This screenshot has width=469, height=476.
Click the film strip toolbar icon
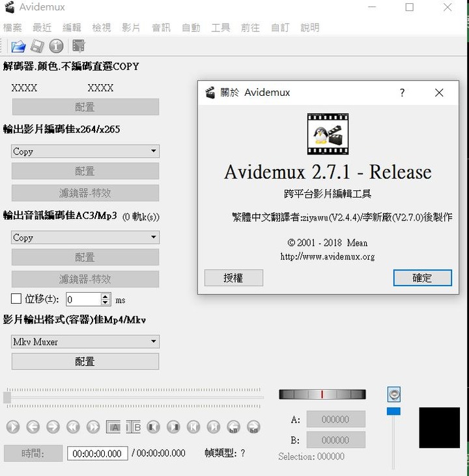tap(79, 46)
